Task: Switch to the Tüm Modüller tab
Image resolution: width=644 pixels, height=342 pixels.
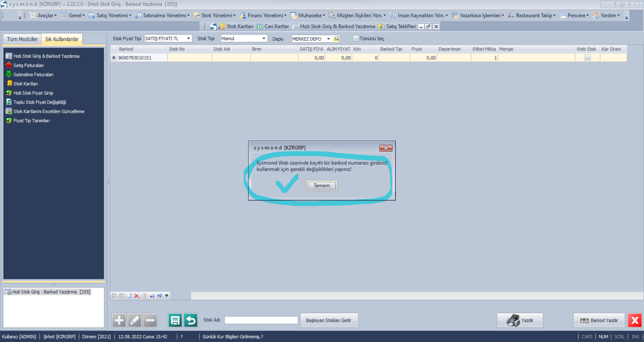Action: [x=22, y=39]
